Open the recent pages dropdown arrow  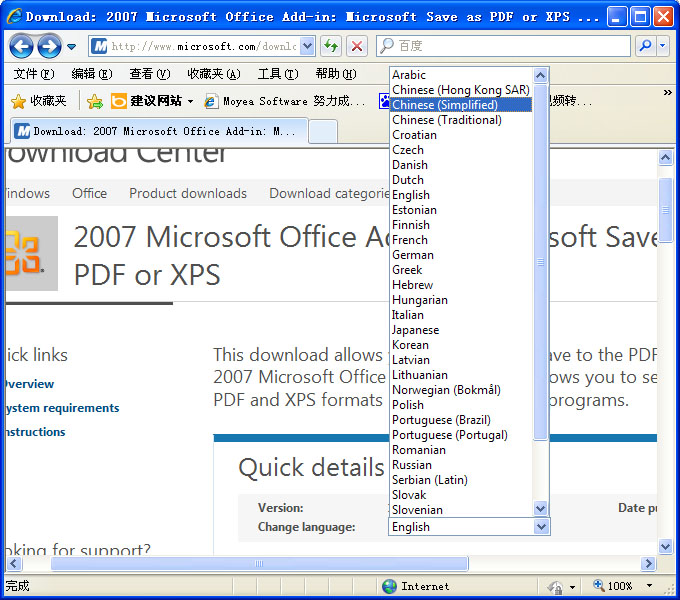(72, 46)
